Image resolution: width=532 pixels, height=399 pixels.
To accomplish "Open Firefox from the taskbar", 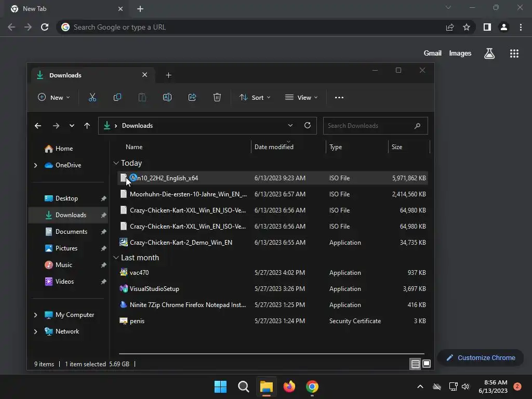I will [289, 387].
